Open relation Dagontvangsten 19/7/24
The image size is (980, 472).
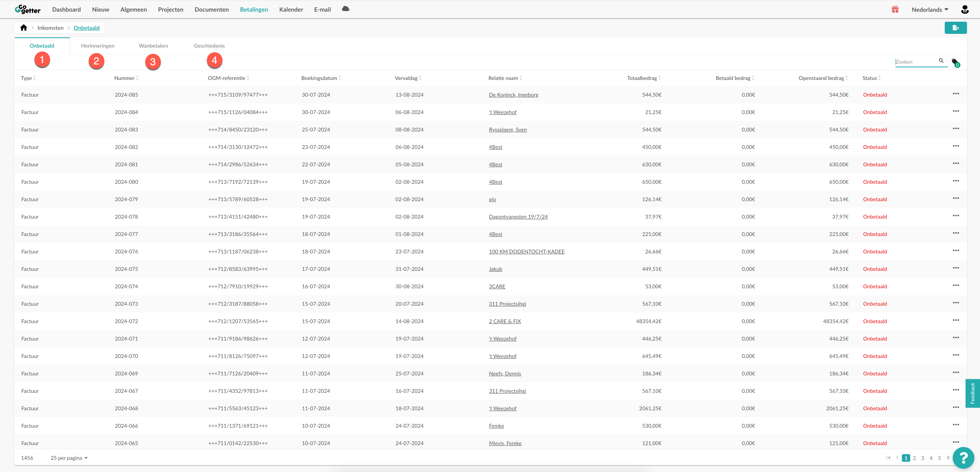(518, 217)
